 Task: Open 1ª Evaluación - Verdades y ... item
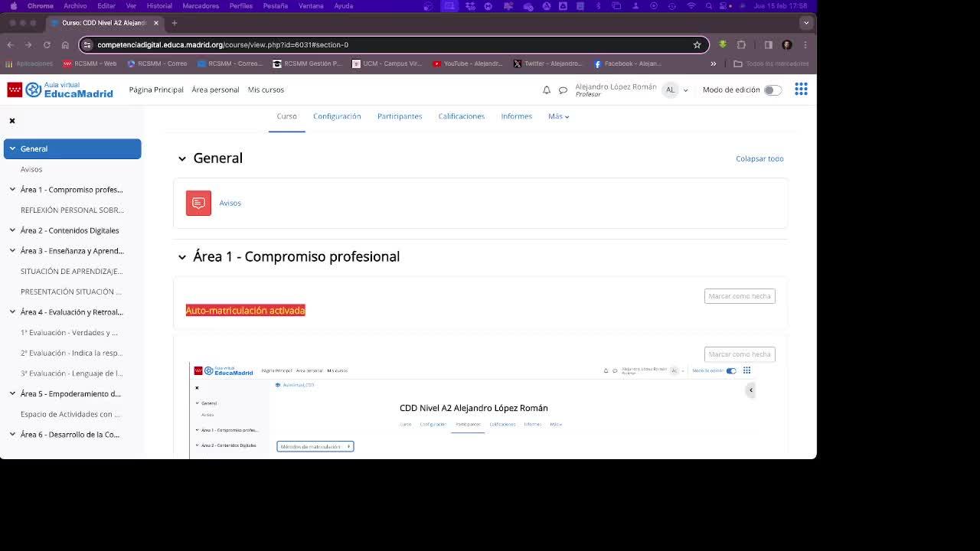[69, 332]
